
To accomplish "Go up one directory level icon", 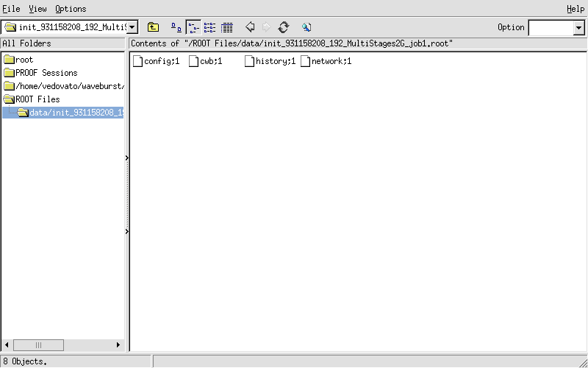I will (x=153, y=27).
